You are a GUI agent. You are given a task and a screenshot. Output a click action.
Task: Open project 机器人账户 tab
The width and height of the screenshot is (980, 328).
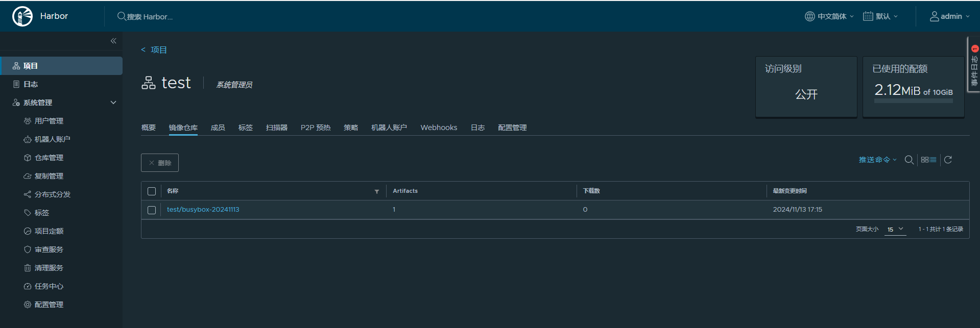point(389,128)
